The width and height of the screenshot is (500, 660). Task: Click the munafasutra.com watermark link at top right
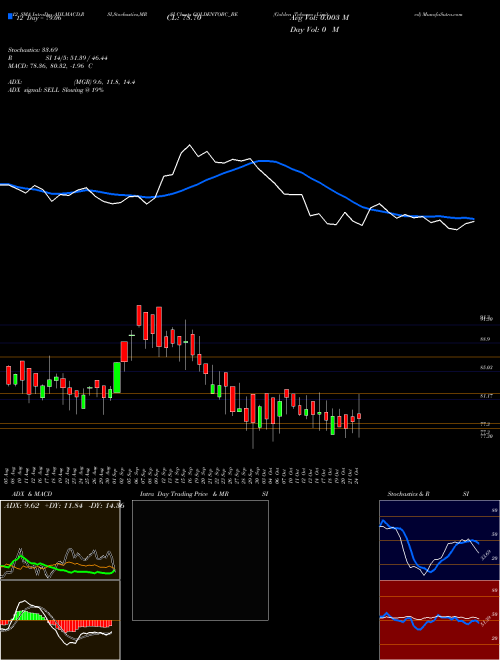(x=438, y=14)
